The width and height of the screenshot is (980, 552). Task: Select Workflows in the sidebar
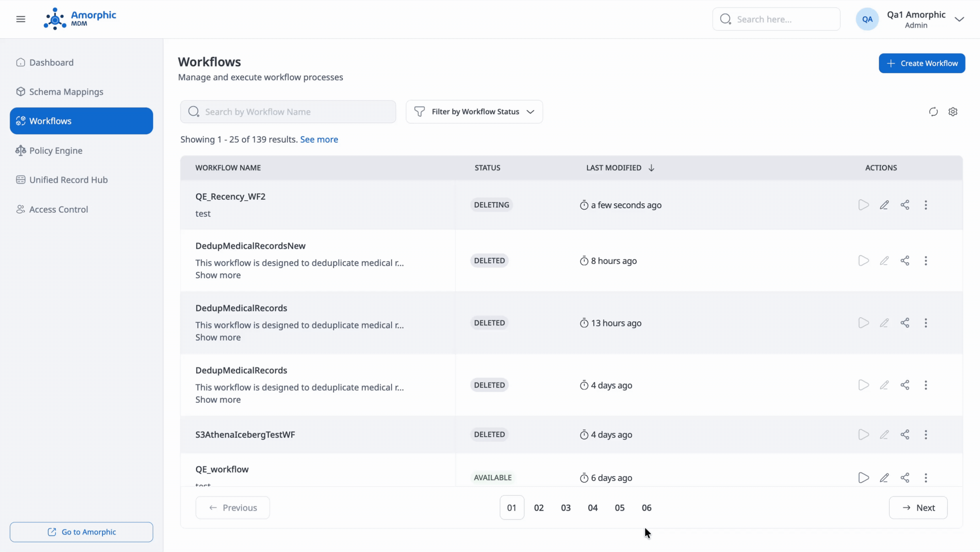pyautogui.click(x=81, y=121)
